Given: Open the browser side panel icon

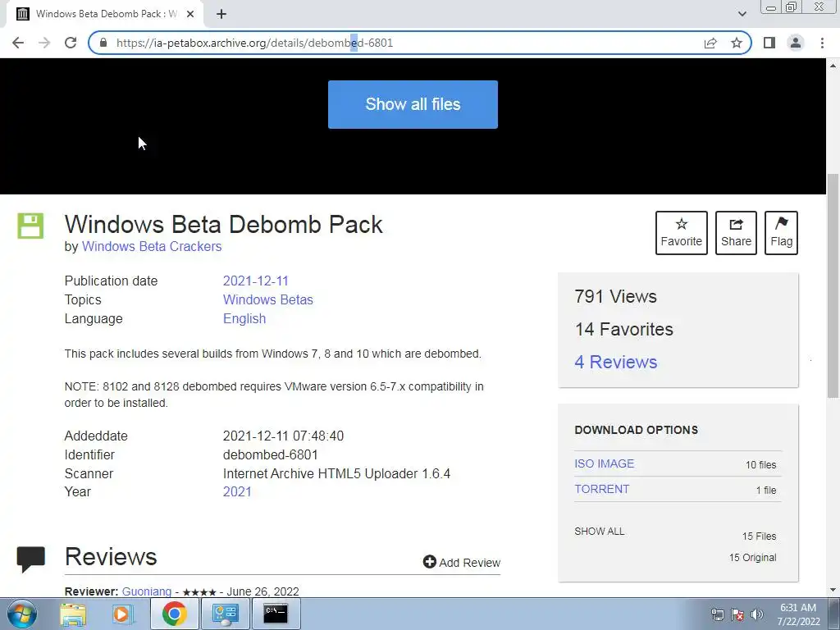Looking at the screenshot, I should tap(769, 43).
